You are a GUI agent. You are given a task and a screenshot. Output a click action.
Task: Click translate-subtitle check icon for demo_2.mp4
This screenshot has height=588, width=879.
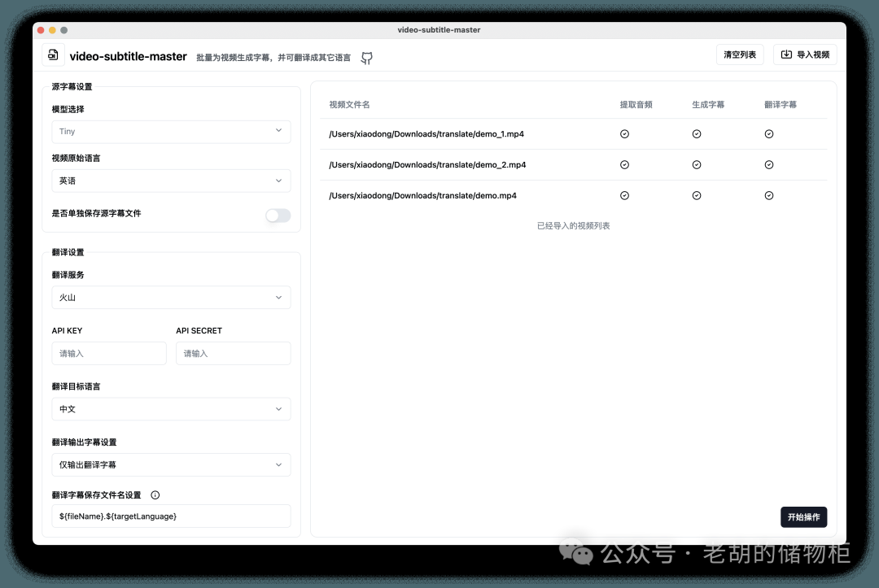[769, 164]
